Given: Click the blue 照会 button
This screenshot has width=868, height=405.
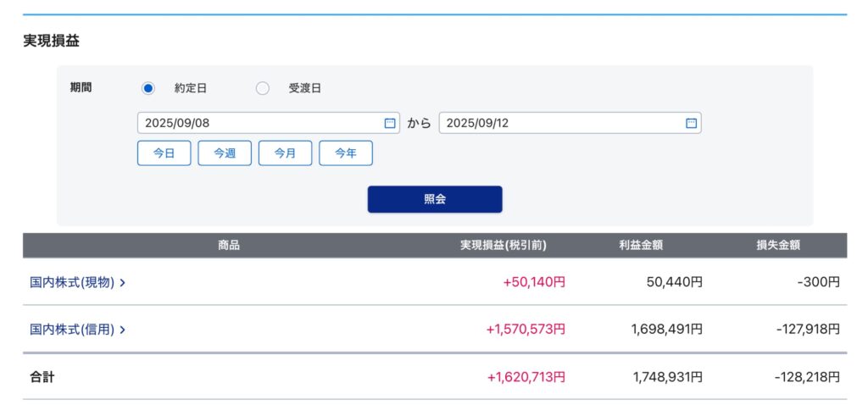Looking at the screenshot, I should point(435,199).
